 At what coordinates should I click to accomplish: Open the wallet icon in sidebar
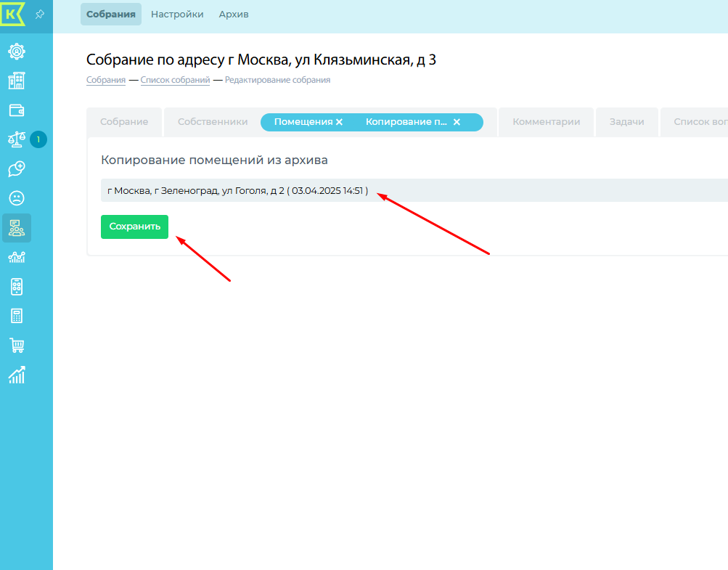[16, 110]
